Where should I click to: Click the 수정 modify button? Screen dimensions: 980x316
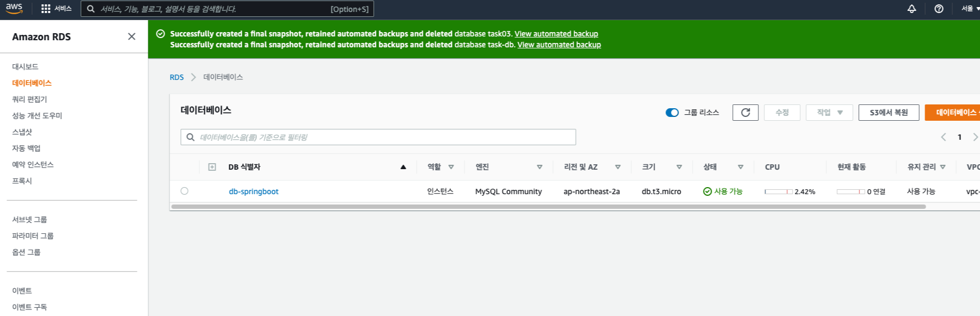tap(782, 113)
